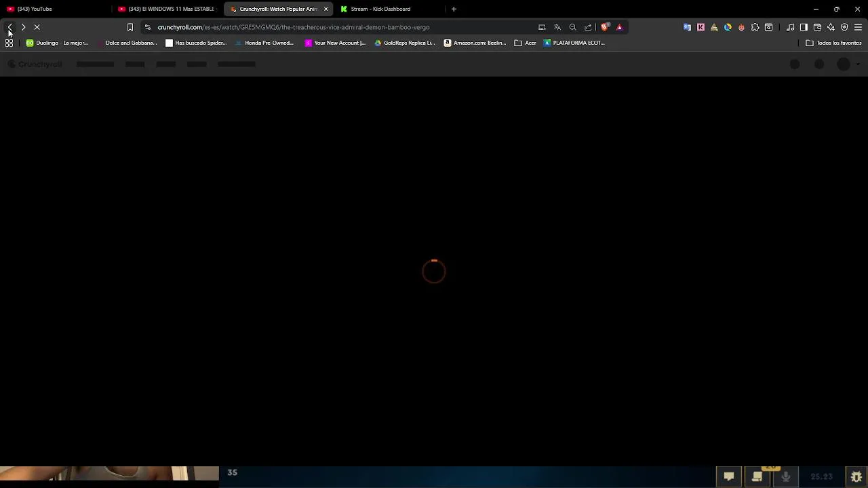Toggle the browser sidebar panel icon
This screenshot has width=868, height=488.
tap(804, 27)
